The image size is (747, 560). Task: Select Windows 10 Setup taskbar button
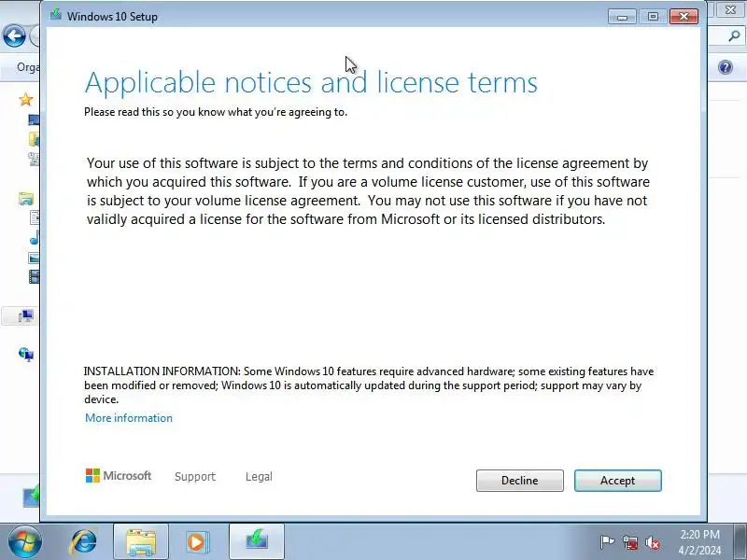coord(257,542)
